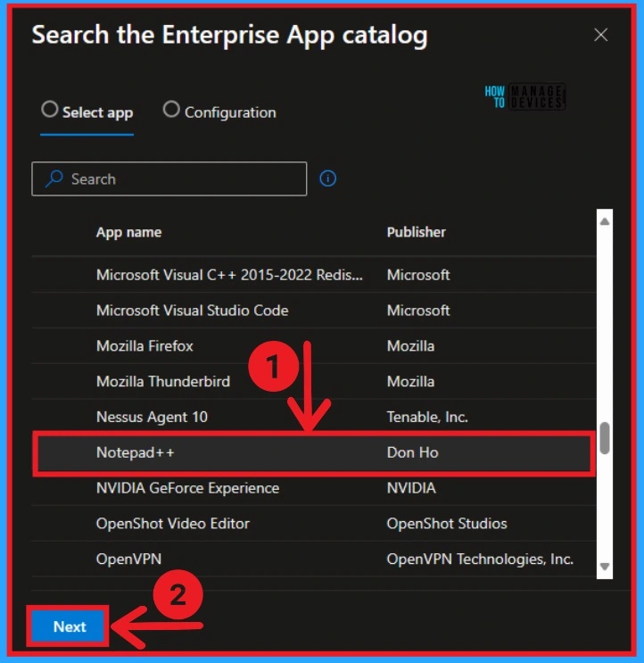The image size is (644, 663).
Task: Click publisher OpenVPN Technologies, Inc. cell
Action: [480, 559]
